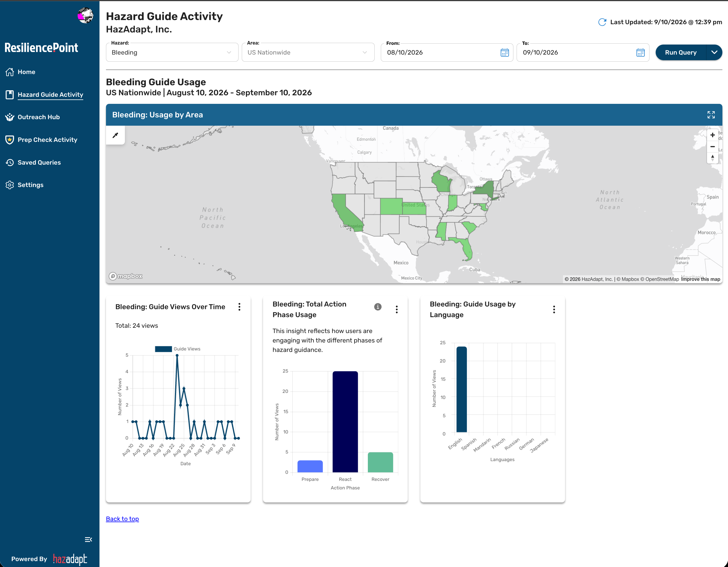
Task: Click the Mapbox logo
Action: click(x=126, y=276)
